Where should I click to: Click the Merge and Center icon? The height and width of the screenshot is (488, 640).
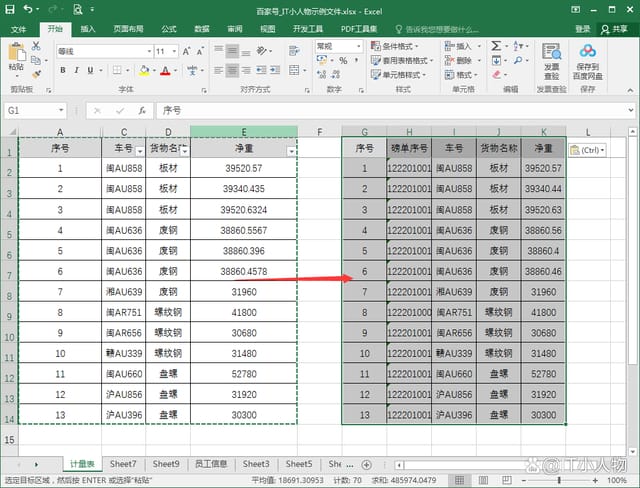294,70
